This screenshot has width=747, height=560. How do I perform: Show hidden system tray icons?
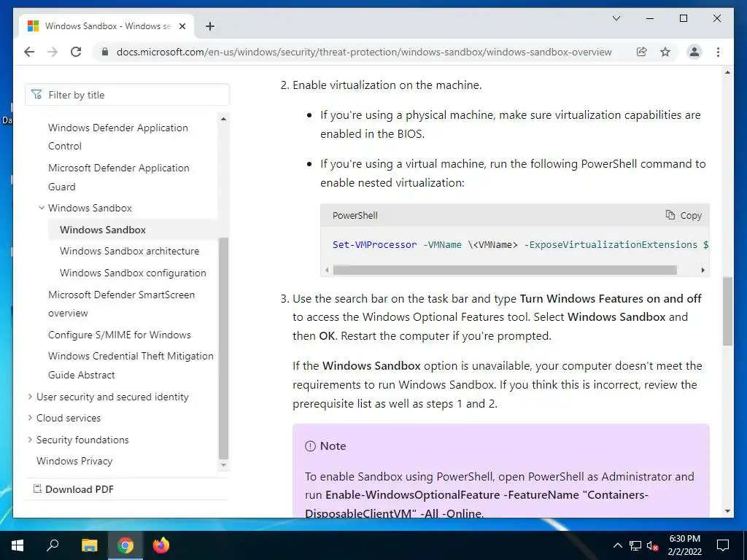click(617, 545)
